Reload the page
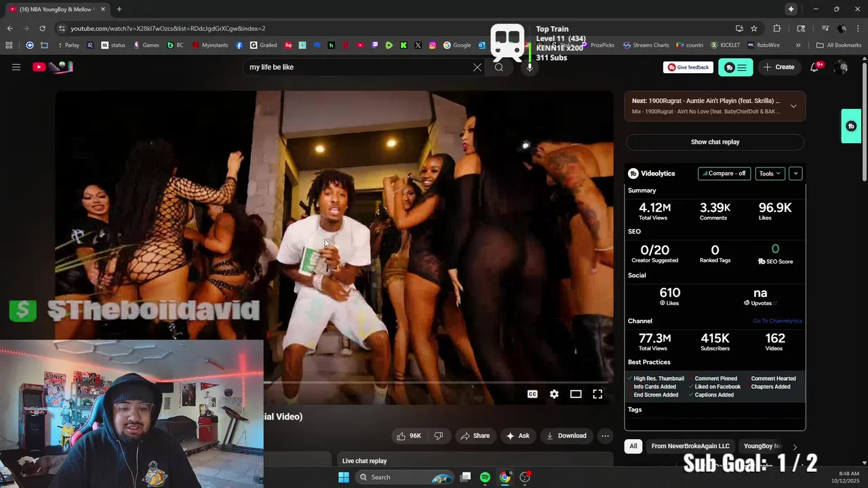 [x=42, y=28]
